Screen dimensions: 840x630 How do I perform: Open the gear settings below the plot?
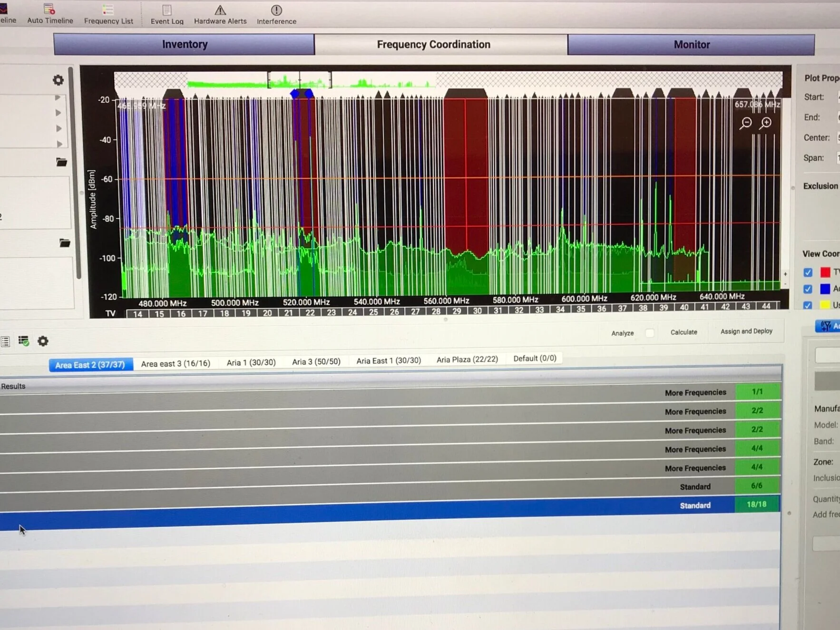coord(43,341)
